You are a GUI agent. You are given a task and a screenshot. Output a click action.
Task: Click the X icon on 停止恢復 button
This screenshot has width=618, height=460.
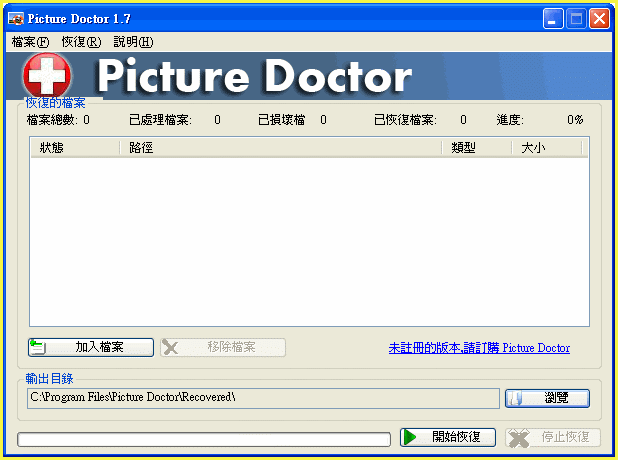tap(517, 437)
